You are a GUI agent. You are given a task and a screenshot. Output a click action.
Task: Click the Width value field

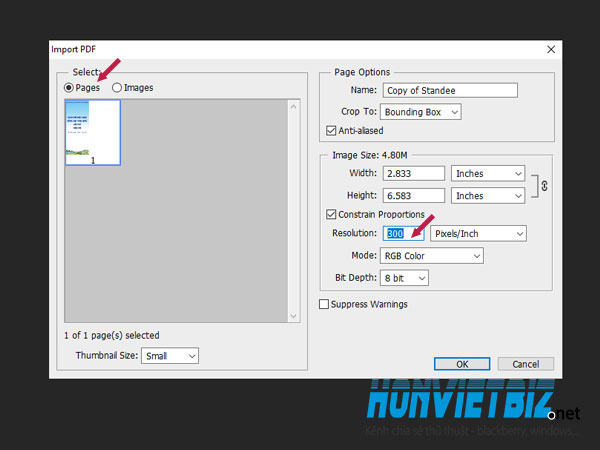click(414, 173)
